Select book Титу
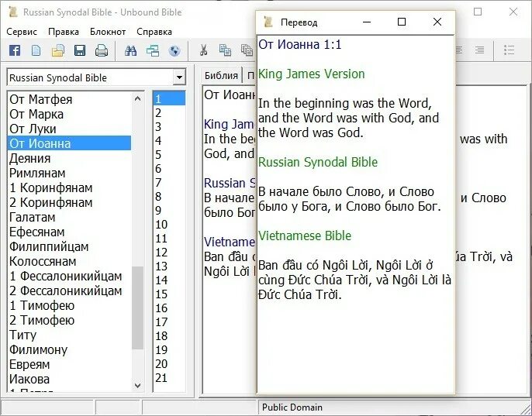 69,335
